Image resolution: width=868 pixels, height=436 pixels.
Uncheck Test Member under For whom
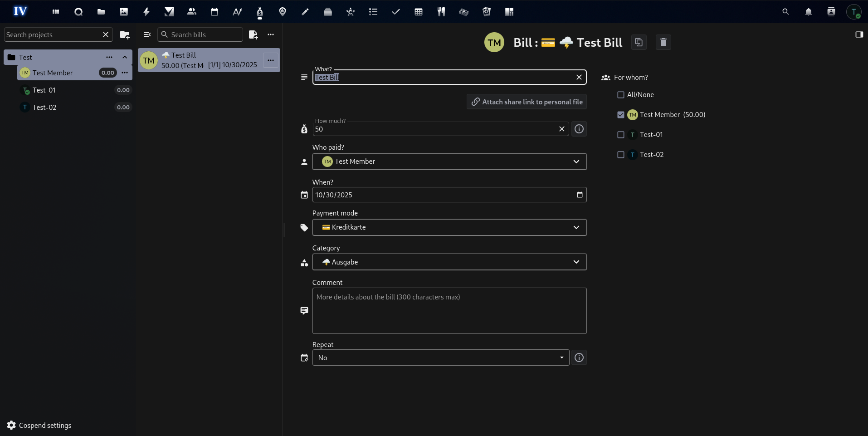click(620, 115)
